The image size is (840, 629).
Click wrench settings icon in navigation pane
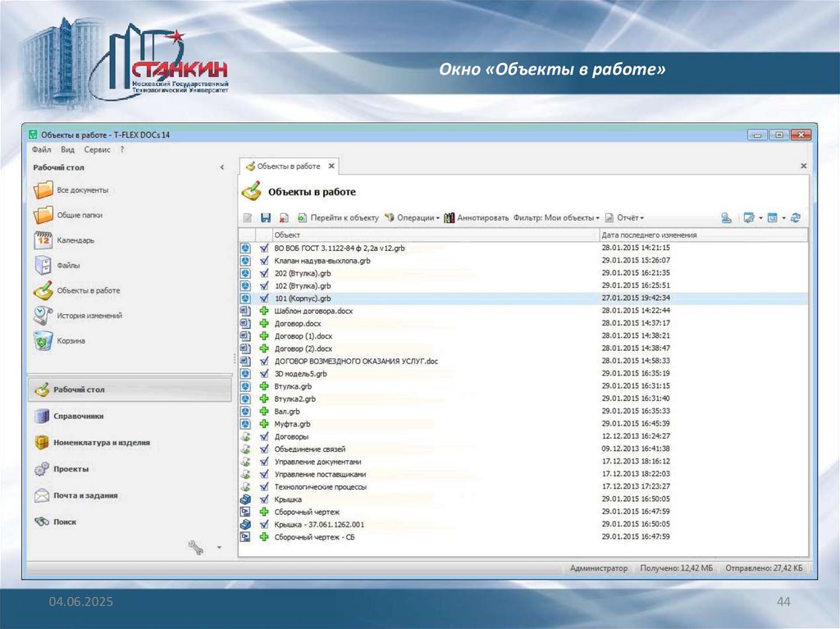tap(196, 548)
